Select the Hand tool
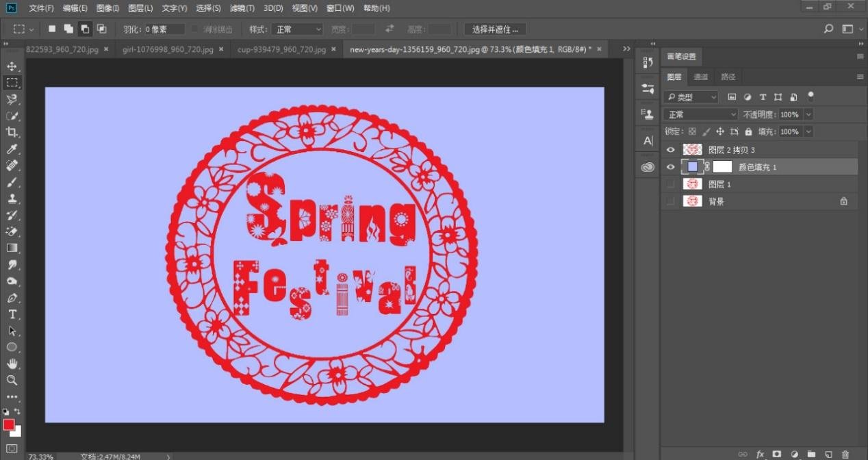 12,363
